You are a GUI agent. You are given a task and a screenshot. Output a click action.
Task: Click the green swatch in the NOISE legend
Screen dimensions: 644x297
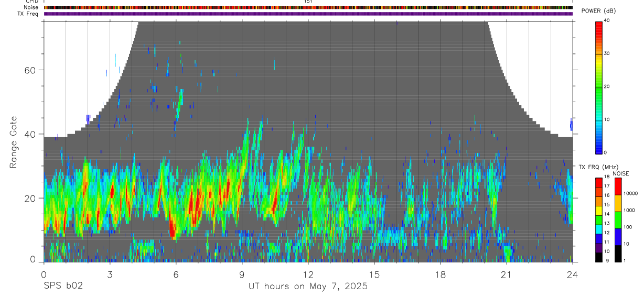click(x=618, y=220)
